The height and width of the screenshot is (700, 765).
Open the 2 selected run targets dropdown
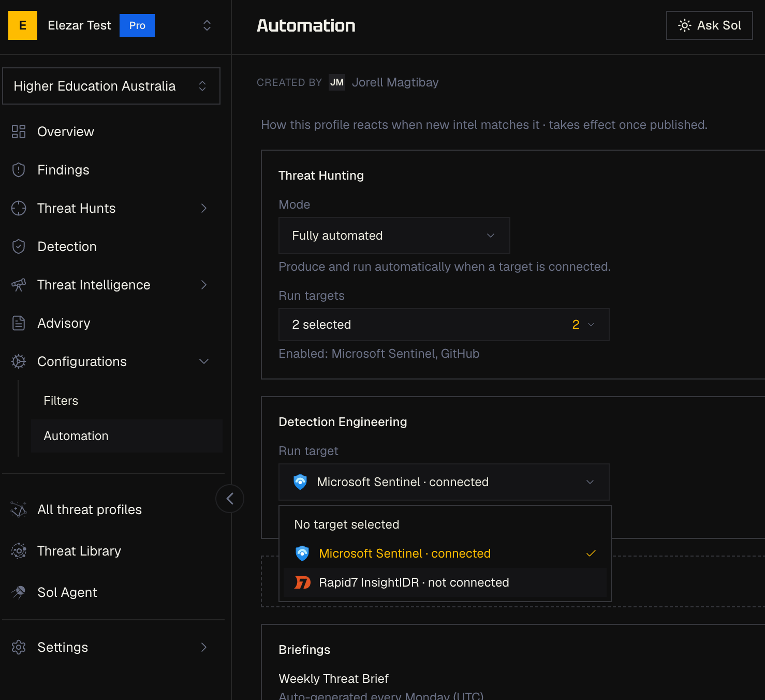(x=444, y=325)
